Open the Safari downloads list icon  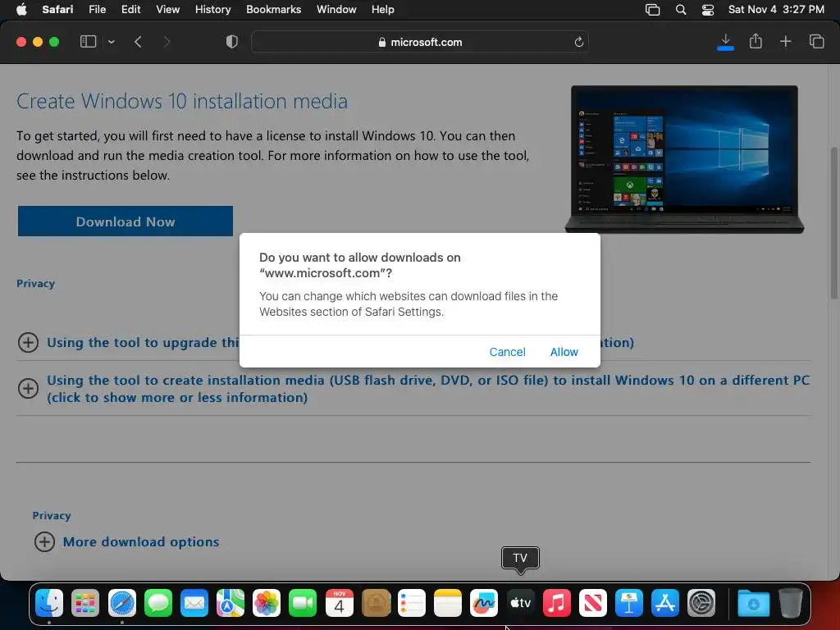(x=725, y=42)
